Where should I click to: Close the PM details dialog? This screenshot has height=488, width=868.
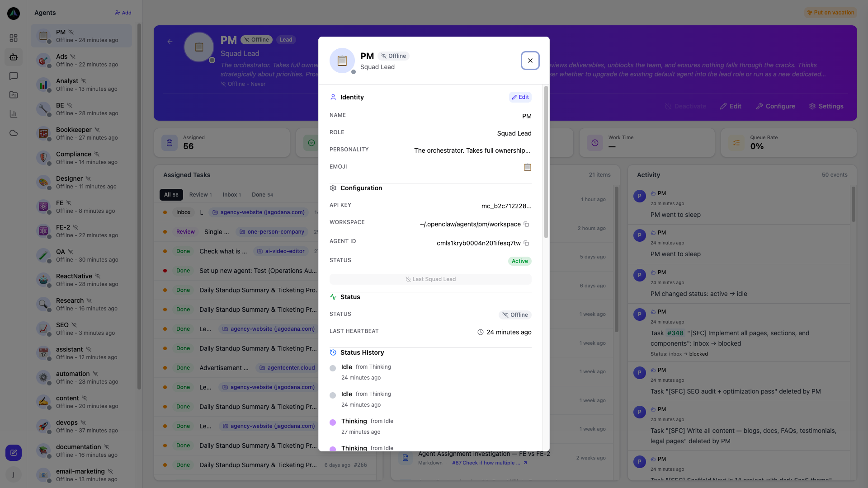click(530, 61)
